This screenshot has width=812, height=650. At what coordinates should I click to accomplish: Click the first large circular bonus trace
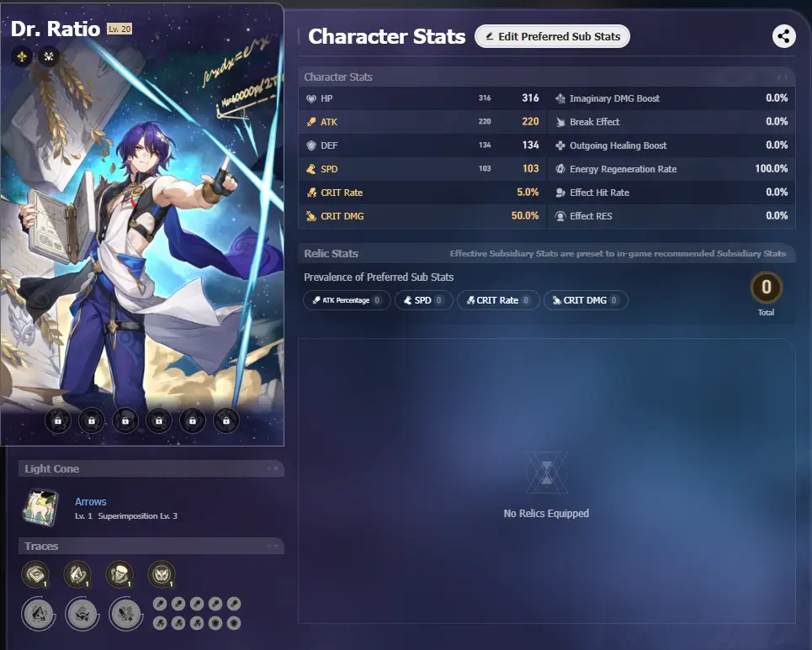coord(39,614)
